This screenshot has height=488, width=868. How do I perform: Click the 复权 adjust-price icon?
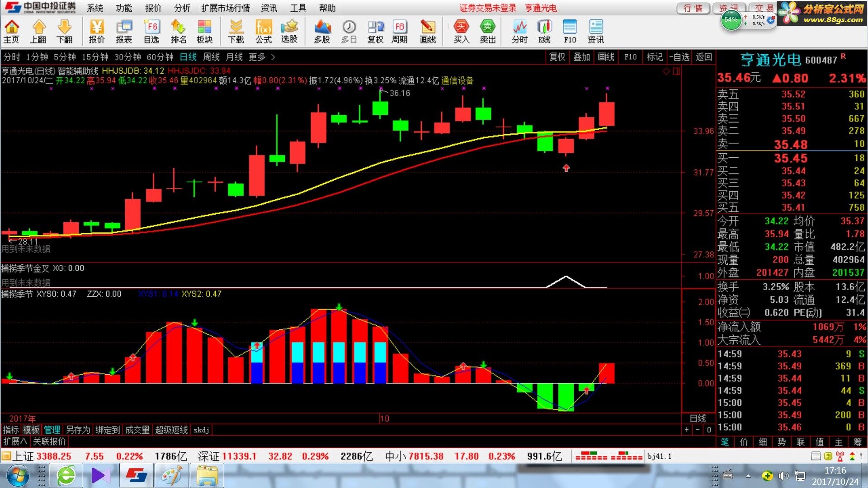375,32
